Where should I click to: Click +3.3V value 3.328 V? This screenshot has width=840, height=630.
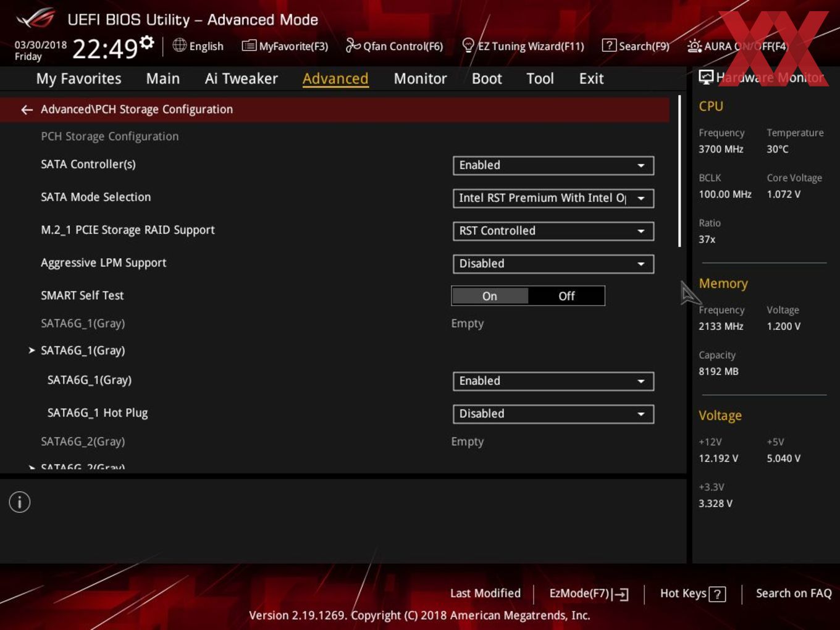point(715,503)
